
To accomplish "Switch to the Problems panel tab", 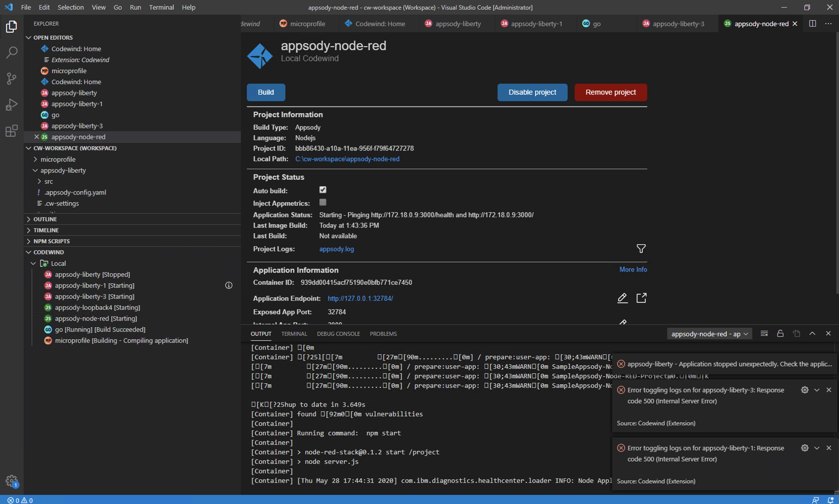I will point(383,334).
